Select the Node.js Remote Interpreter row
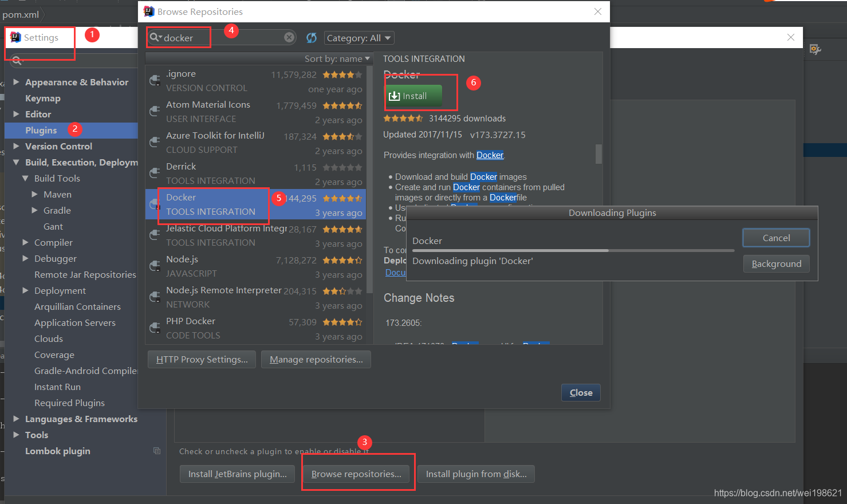 (255, 297)
